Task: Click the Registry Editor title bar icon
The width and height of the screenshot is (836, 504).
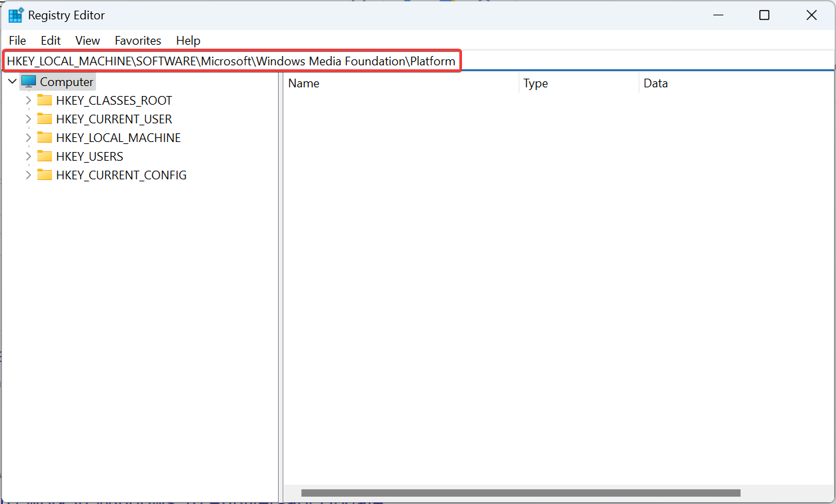Action: click(x=16, y=15)
